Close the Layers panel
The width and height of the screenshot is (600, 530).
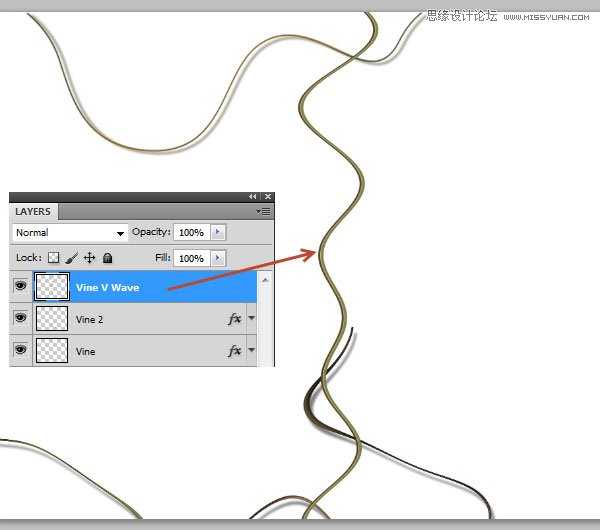click(x=268, y=196)
